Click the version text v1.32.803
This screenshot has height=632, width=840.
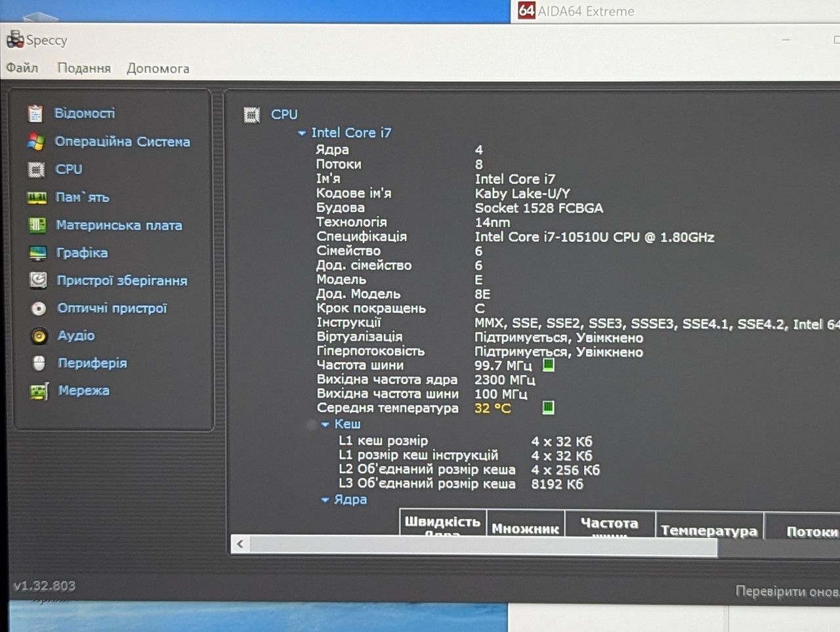click(45, 585)
